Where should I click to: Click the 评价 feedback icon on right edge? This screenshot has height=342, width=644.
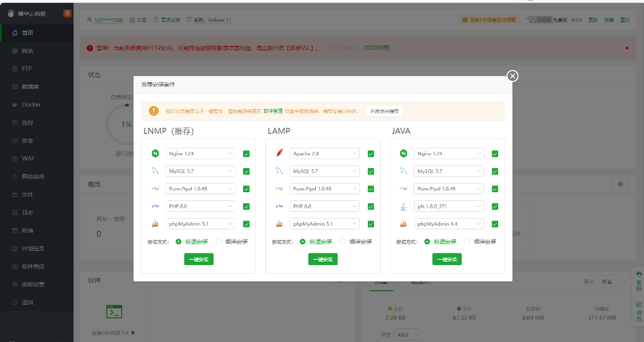[x=639, y=304]
